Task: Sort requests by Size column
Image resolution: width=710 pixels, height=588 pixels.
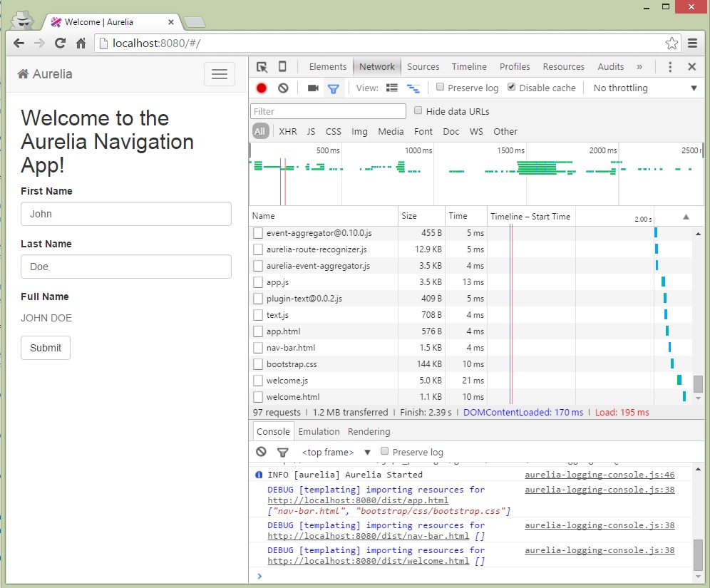Action: 421,217
